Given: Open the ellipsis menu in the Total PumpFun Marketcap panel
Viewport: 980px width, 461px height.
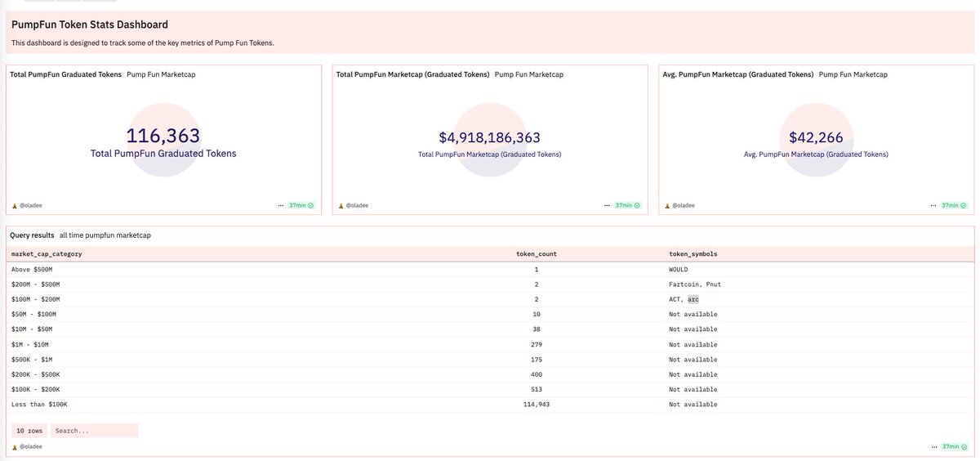Looking at the screenshot, I should [x=607, y=205].
